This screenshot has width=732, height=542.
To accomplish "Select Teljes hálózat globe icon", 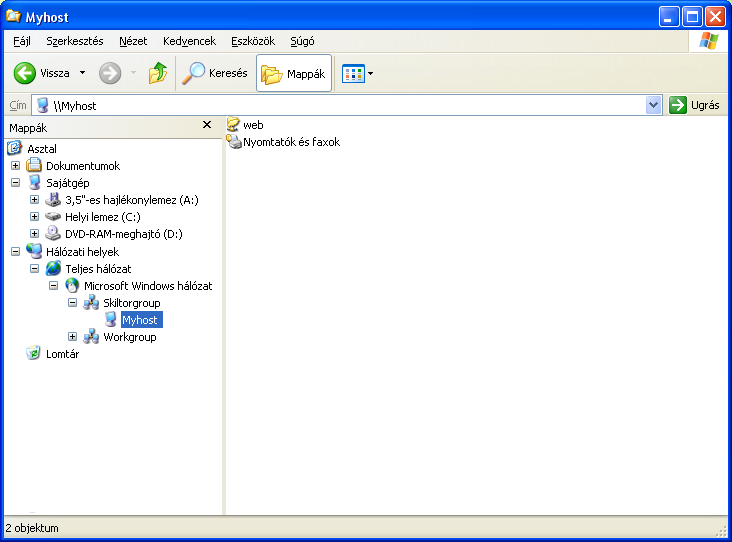I will pos(53,268).
